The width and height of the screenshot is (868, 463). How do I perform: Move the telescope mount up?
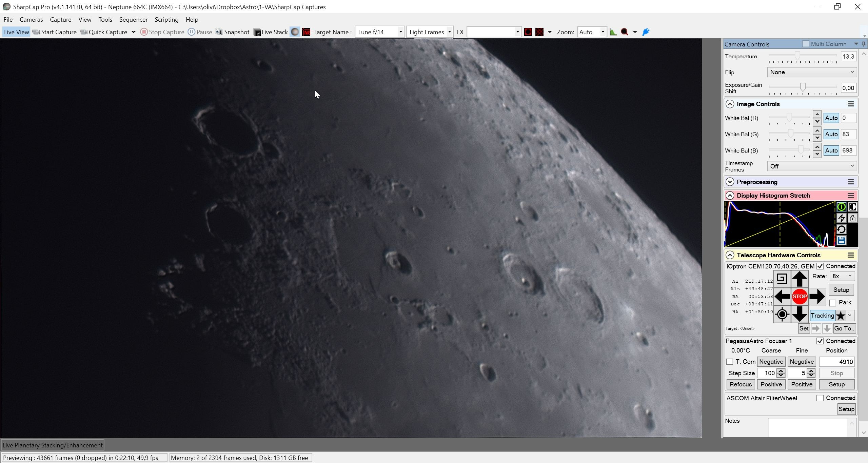[x=800, y=279]
